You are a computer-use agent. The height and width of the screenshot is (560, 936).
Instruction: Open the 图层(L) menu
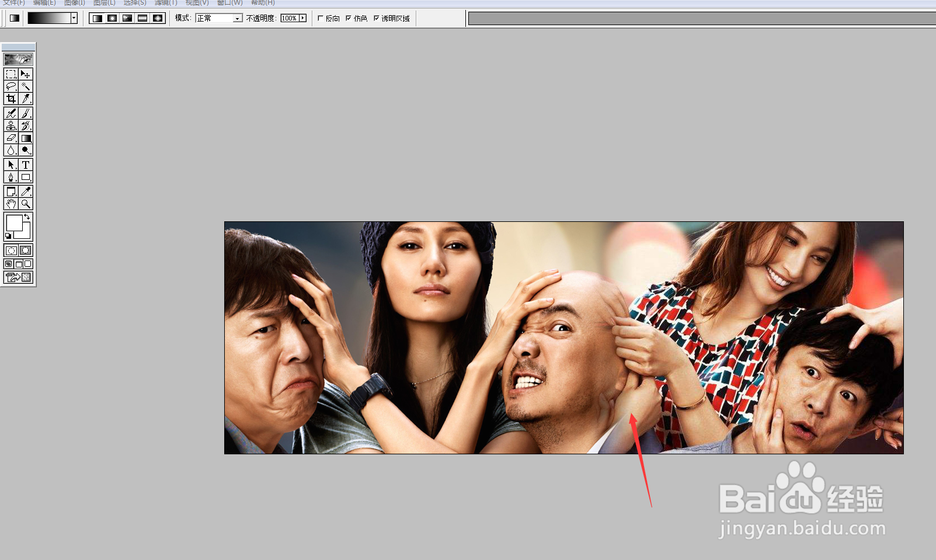105,3
